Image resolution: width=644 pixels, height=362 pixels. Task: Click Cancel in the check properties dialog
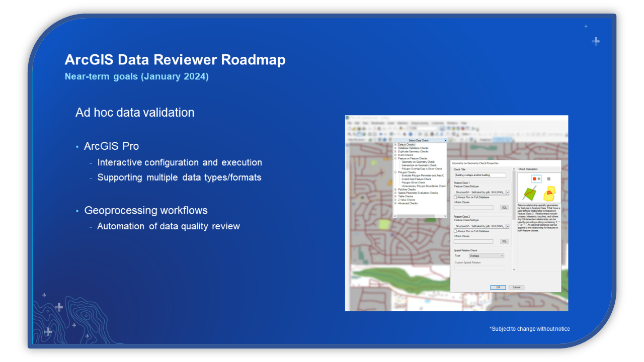point(516,287)
